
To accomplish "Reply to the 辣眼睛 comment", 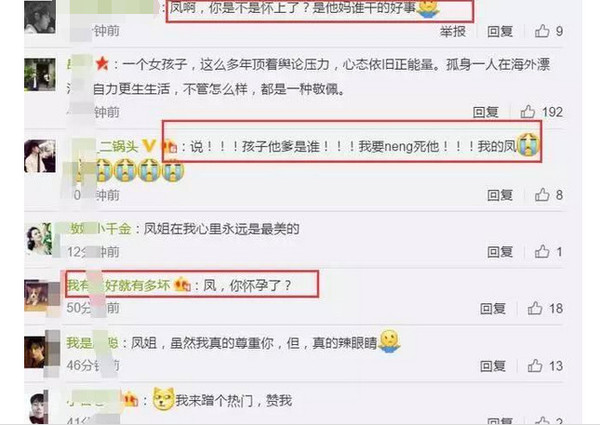I will 493,366.
